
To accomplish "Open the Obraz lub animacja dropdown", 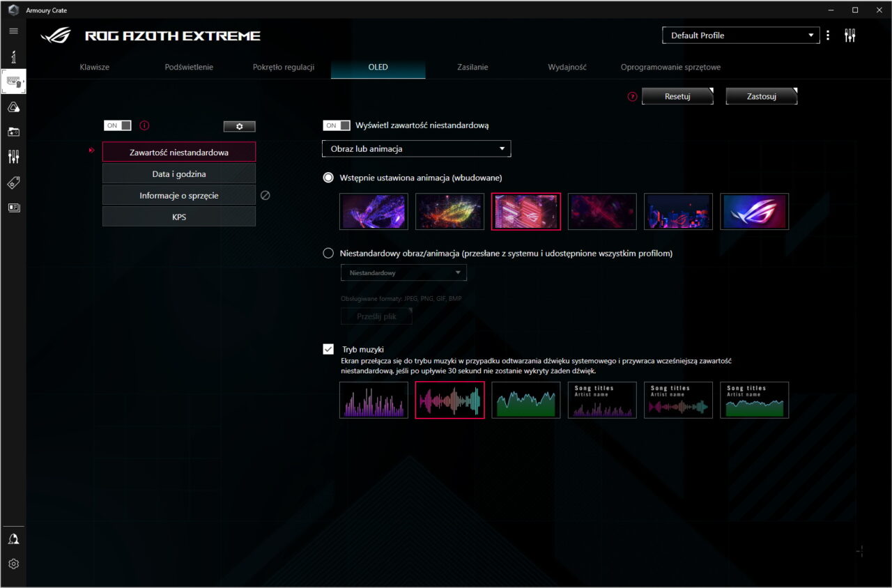I will point(417,148).
